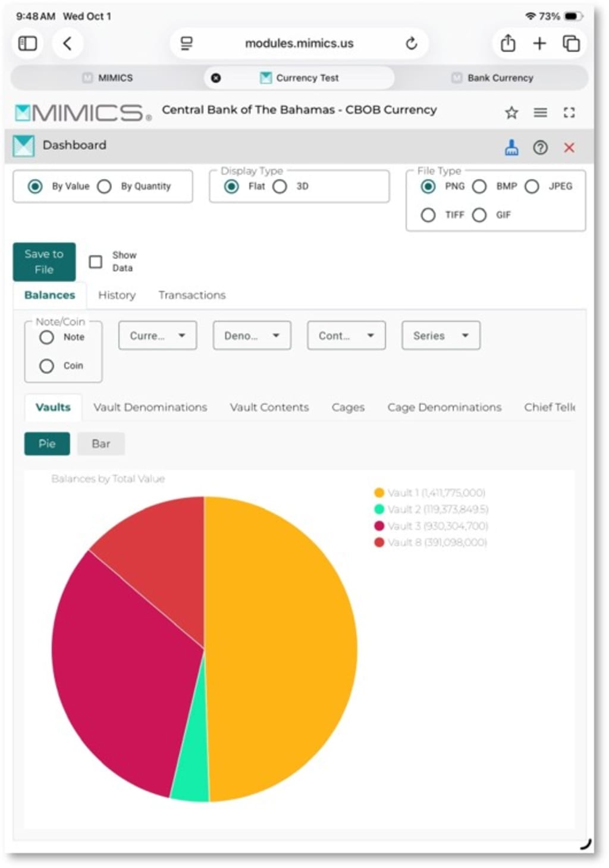Expand the Denomination dropdown
The width and height of the screenshot is (609, 868).
point(252,336)
